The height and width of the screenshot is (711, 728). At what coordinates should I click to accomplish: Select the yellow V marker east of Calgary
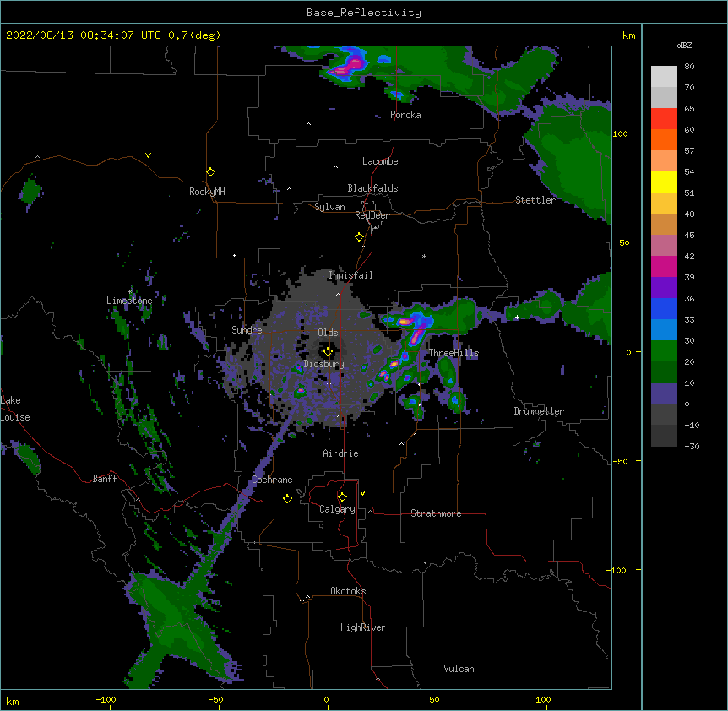click(362, 493)
